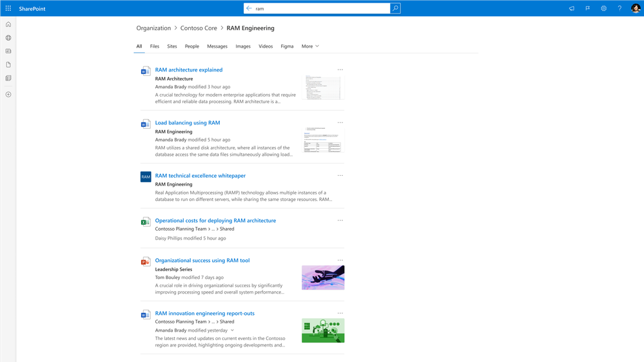Click the flag icon in header

588,8
